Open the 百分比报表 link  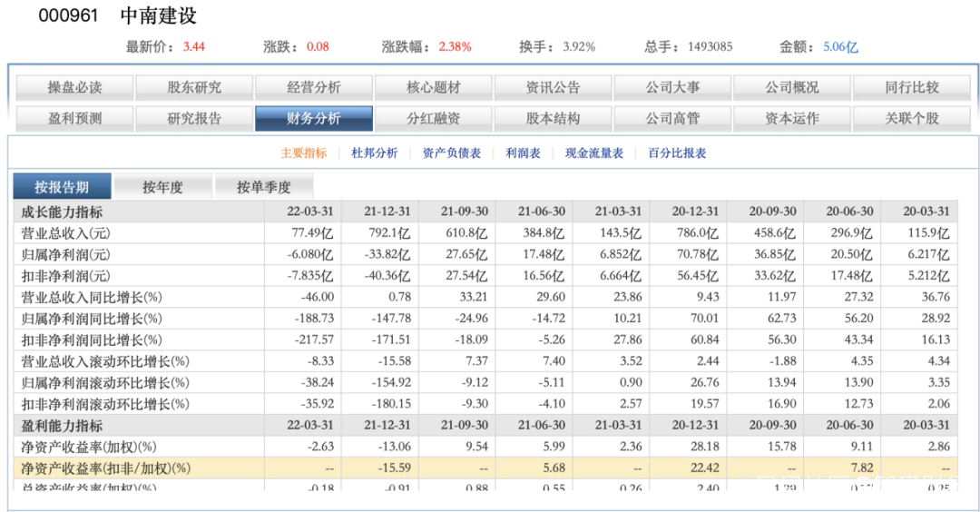tap(677, 153)
